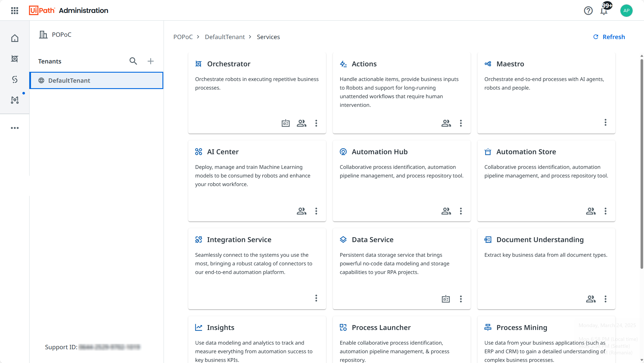Viewport: 644px width, 363px height.
Task: Open the Integration Service icon in left sidebar
Action: 15,79
